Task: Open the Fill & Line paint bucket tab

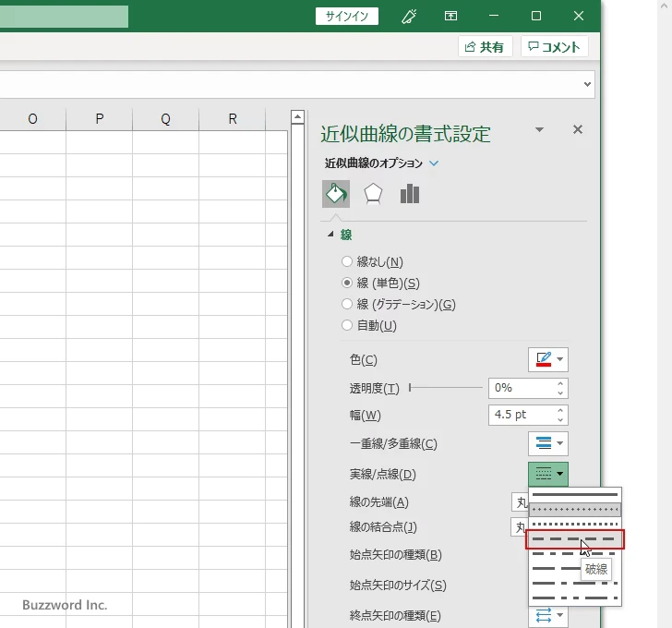Action: click(x=336, y=194)
